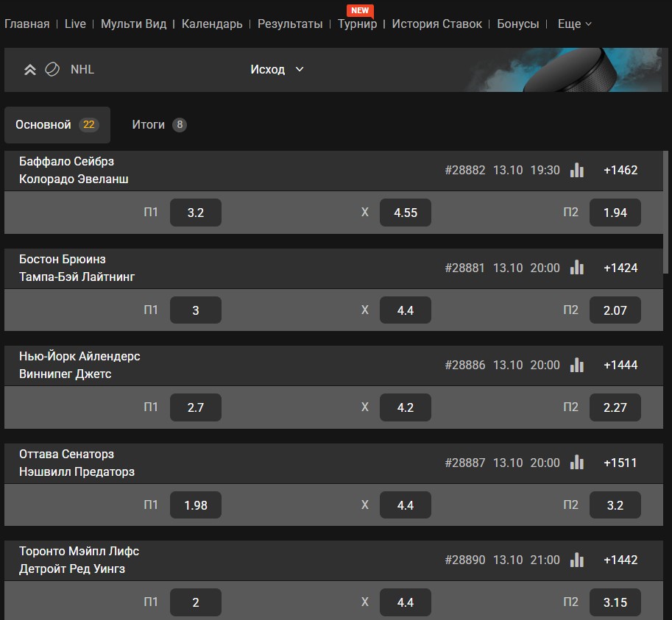Open Детройт Ред Уингз team name
The image size is (672, 620).
coord(72,569)
